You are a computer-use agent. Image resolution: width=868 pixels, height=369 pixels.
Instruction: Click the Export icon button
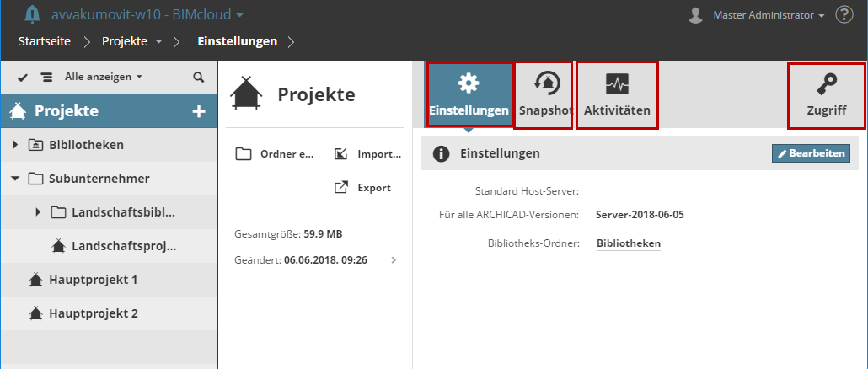(x=341, y=187)
